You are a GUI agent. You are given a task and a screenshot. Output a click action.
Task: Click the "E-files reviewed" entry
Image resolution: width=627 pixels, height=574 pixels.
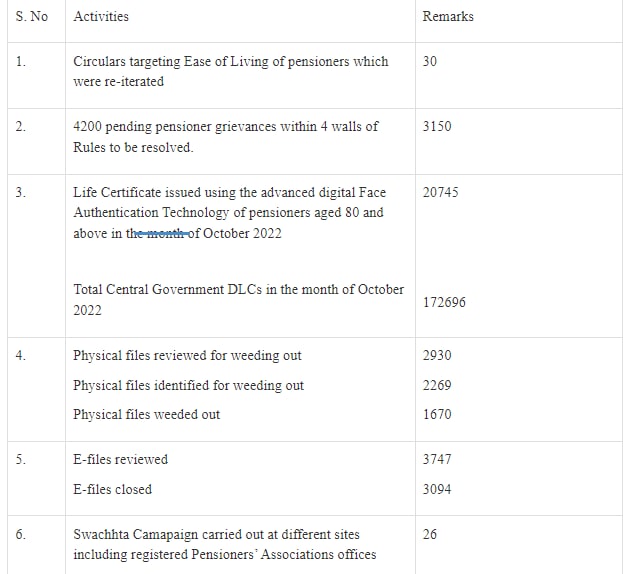coord(121,460)
